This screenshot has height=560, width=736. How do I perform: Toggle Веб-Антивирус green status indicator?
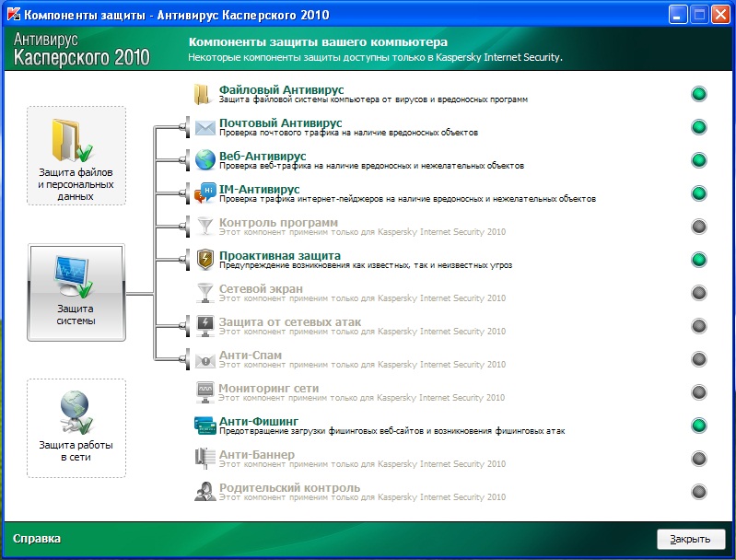coord(699,160)
